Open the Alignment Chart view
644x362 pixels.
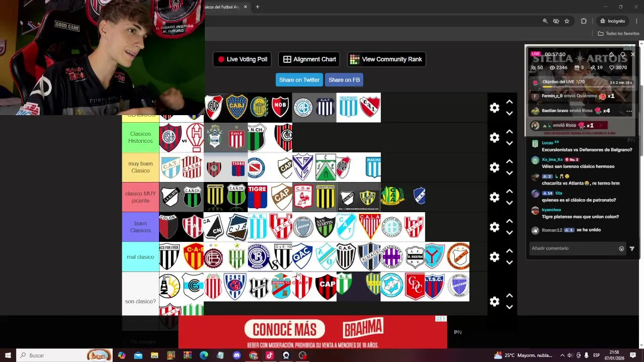point(309,59)
